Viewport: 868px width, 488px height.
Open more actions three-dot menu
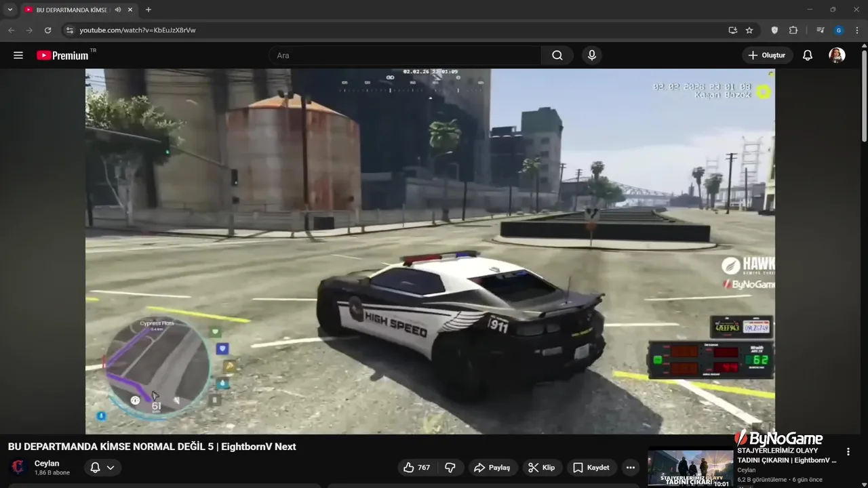[x=631, y=468]
